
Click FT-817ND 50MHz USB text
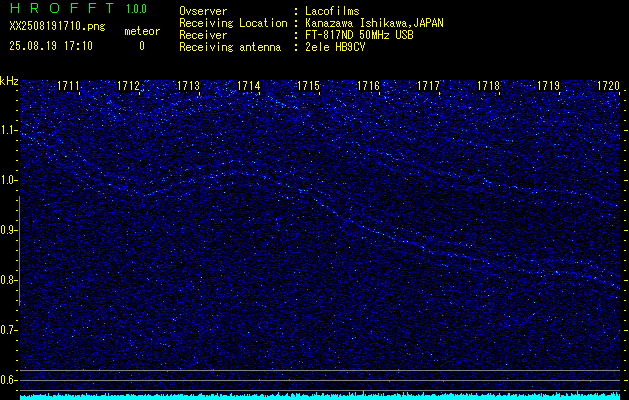click(359, 35)
